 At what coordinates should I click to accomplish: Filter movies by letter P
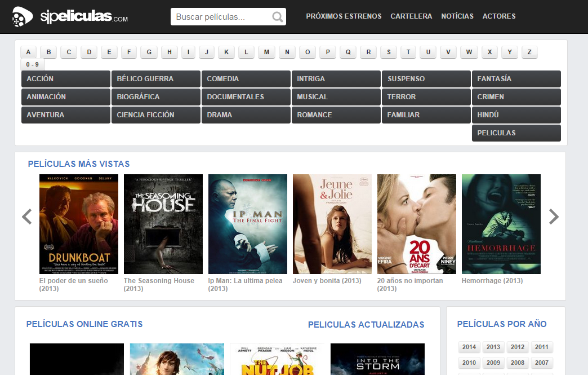tap(328, 52)
